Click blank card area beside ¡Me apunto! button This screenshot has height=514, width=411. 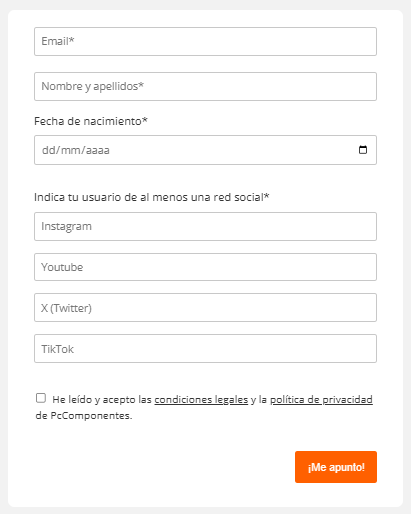(x=160, y=467)
